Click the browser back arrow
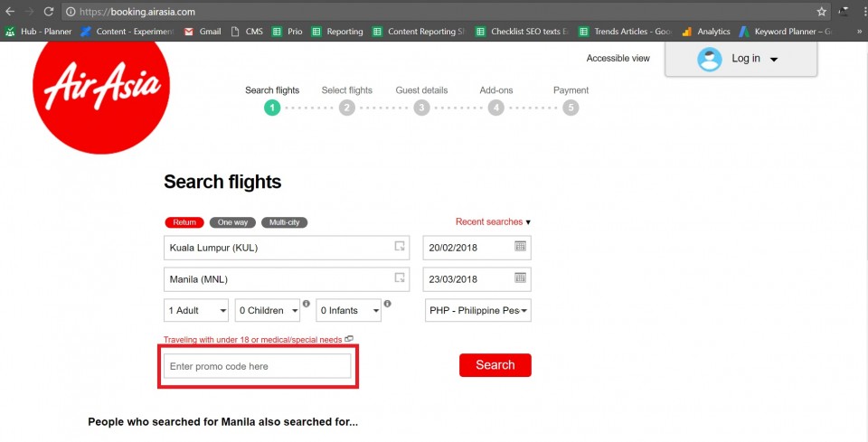Screen dimensions: 868x442 click(10, 12)
